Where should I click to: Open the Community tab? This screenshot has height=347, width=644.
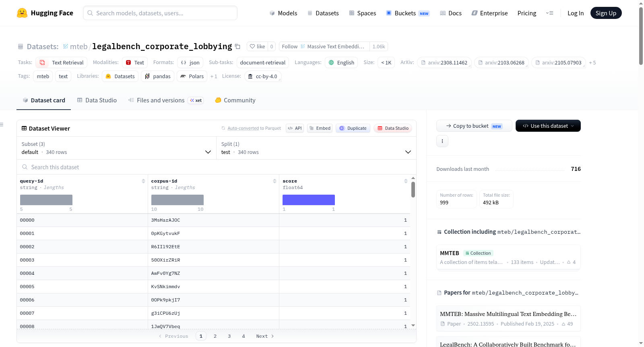pos(235,100)
